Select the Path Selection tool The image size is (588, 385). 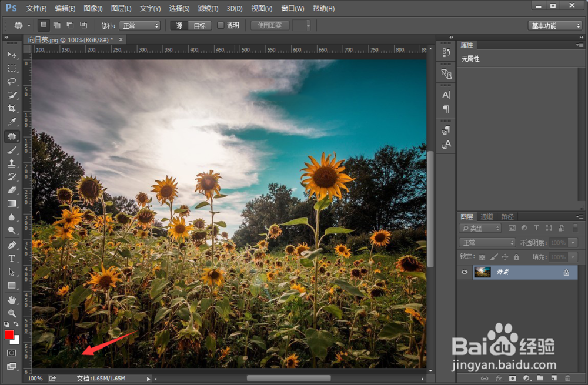click(12, 272)
